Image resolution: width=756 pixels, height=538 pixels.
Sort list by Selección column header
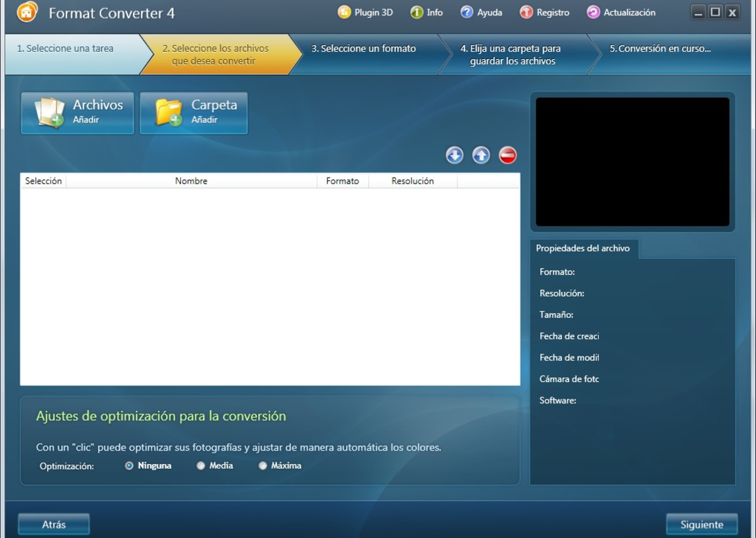(44, 181)
